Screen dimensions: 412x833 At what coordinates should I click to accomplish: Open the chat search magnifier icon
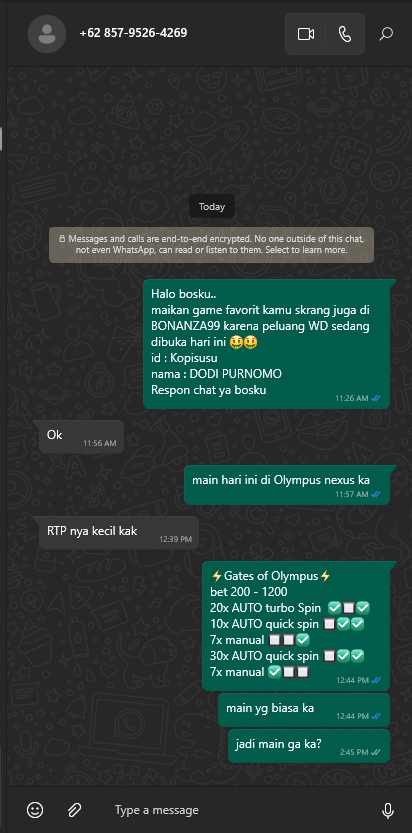tap(386, 34)
